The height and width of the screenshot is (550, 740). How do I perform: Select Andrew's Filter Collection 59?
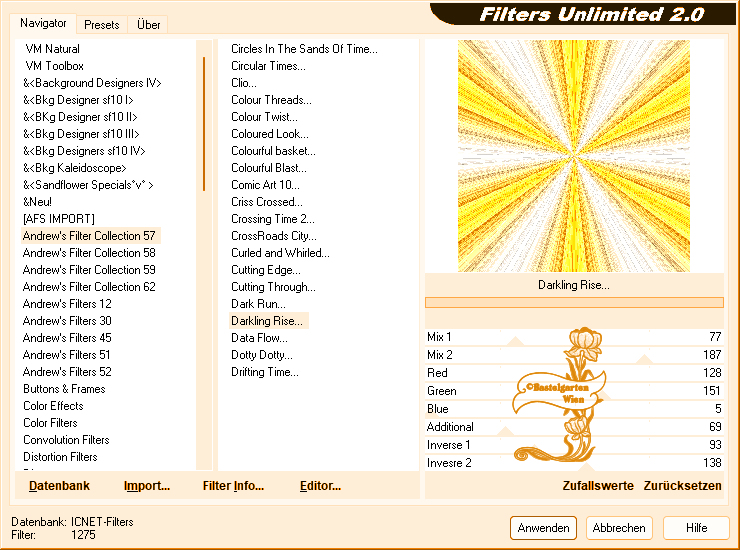point(89,270)
